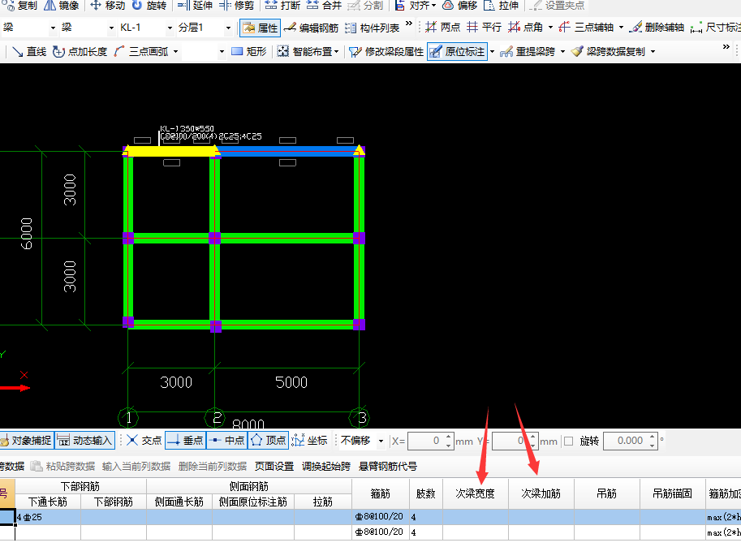
Task: Tick the 旋转 rotation checkbox
Action: tap(568, 441)
